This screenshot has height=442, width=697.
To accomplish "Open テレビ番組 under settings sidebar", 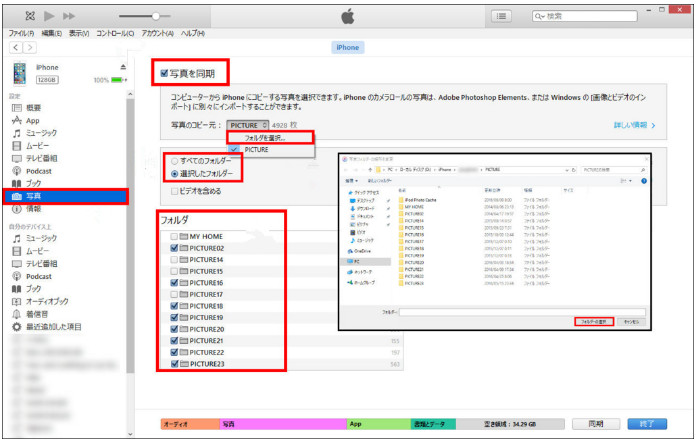I will [41, 158].
